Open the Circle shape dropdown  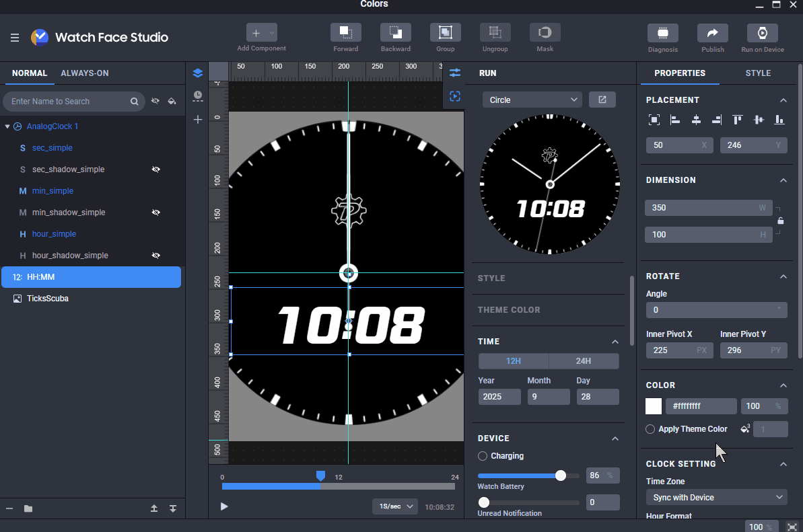(531, 100)
